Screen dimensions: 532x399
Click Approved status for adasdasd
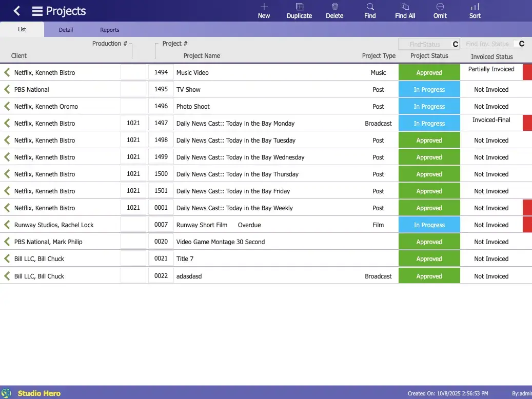tap(429, 276)
